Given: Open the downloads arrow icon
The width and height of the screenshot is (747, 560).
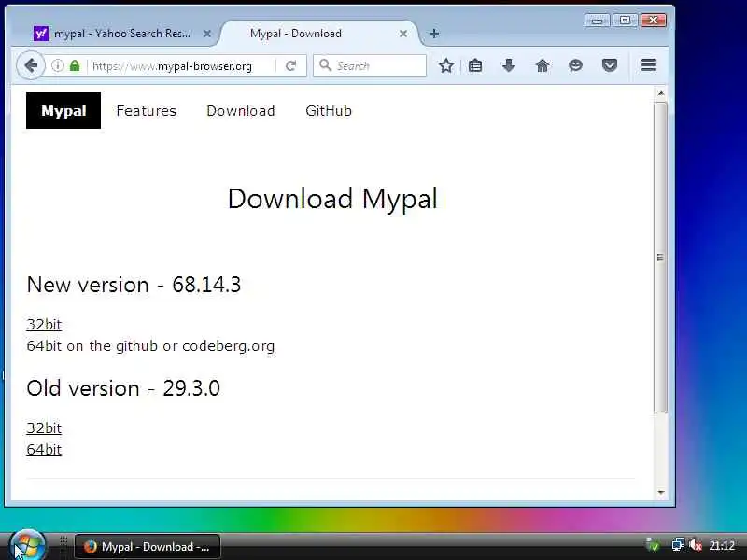Looking at the screenshot, I should tap(509, 65).
